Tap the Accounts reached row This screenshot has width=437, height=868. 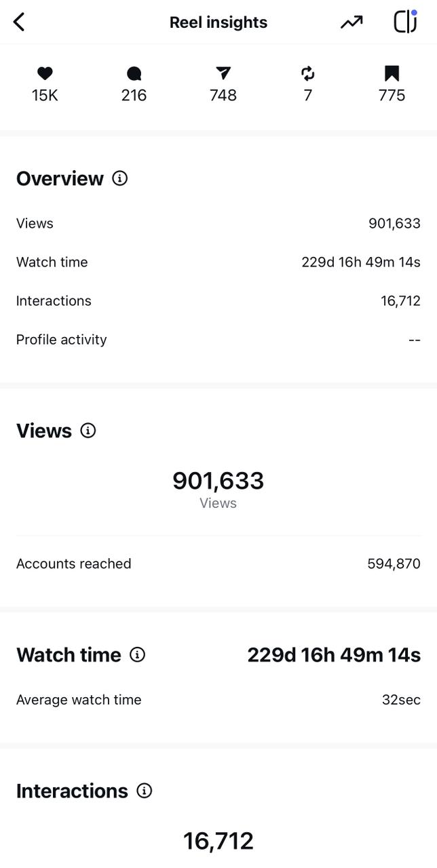[x=218, y=564]
